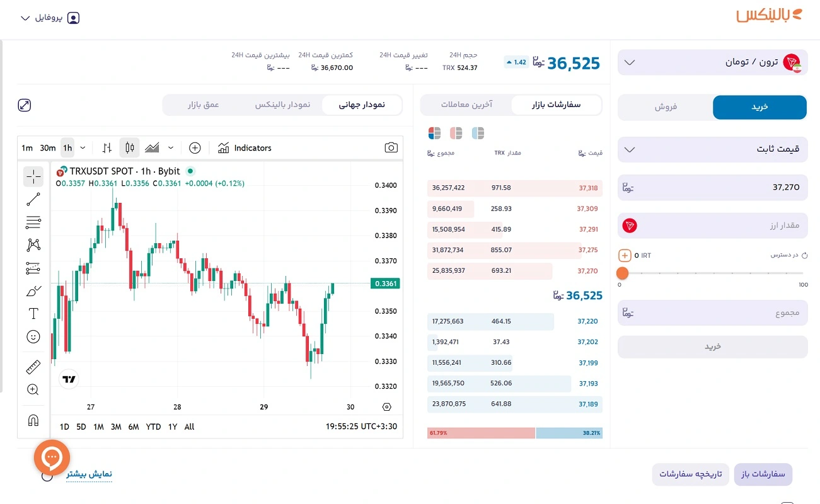The height and width of the screenshot is (504, 820).
Task: Click the TradingView logo on chart
Action: point(69,379)
